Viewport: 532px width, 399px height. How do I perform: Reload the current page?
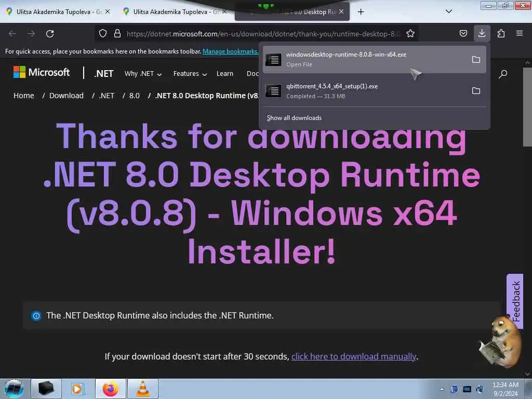click(50, 34)
